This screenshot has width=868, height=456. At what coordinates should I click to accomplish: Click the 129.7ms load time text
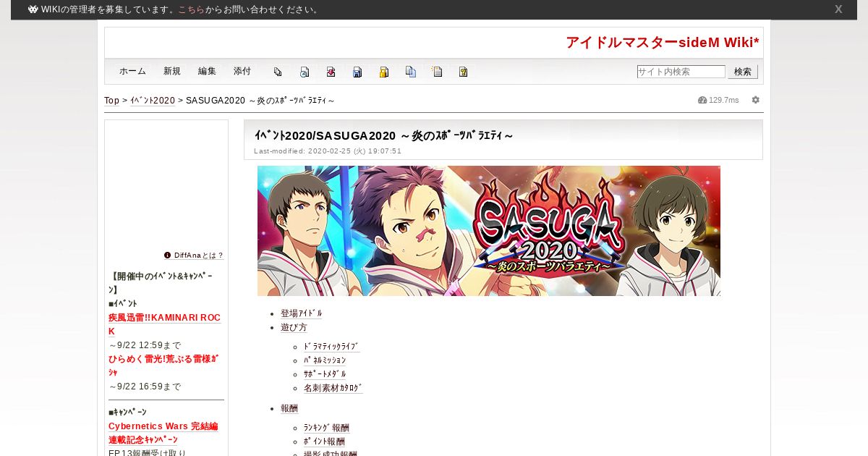[x=724, y=100]
